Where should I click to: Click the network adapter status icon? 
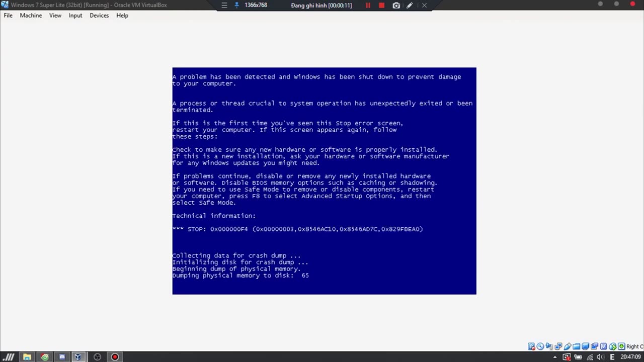(558, 346)
